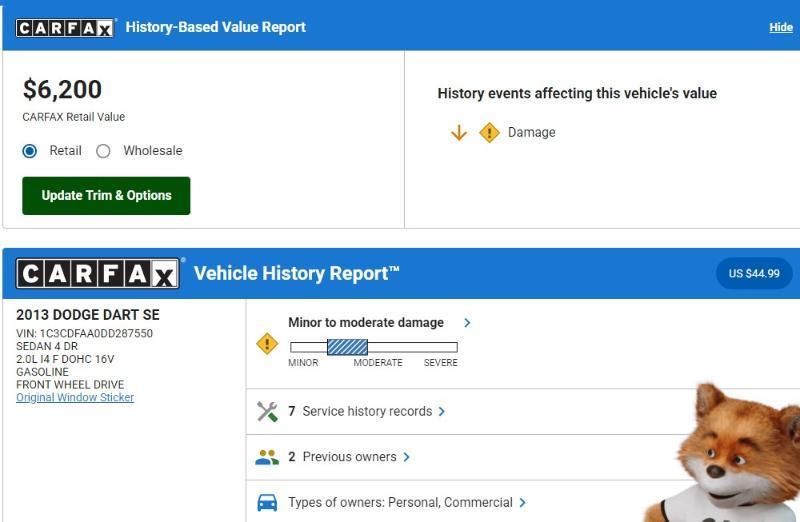Click the downward orange arrow beside Damage
Screen dimensions: 800x522
click(459, 133)
